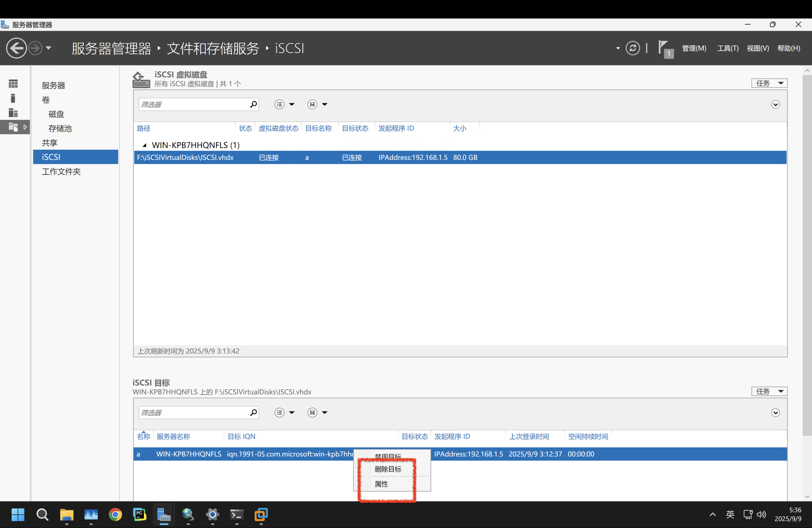Click the 筛选器 filter field in the iSCSI targets panel
This screenshot has width=812, height=528.
tap(194, 412)
